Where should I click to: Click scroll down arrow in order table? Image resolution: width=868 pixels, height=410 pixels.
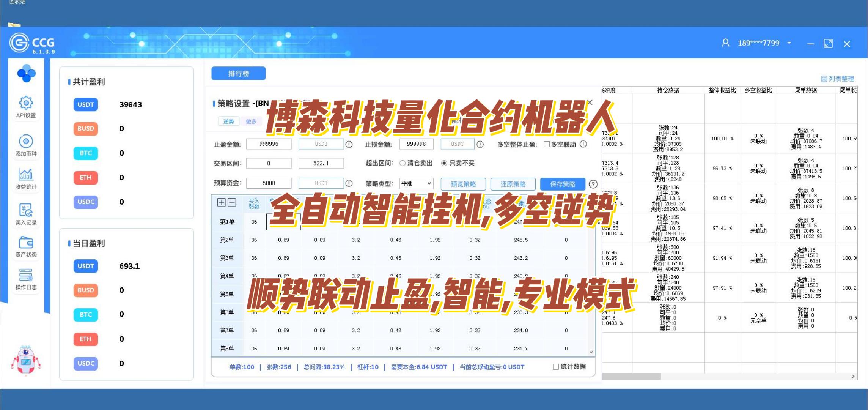pos(591,352)
